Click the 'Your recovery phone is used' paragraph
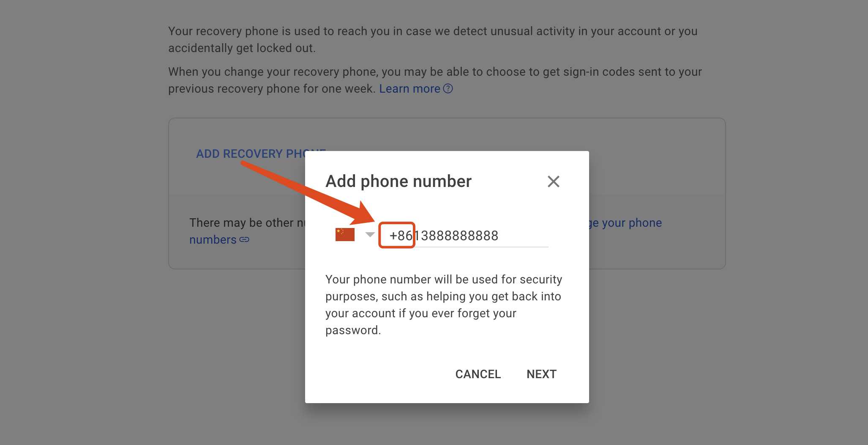Screen dimensions: 868x445 coord(433,39)
